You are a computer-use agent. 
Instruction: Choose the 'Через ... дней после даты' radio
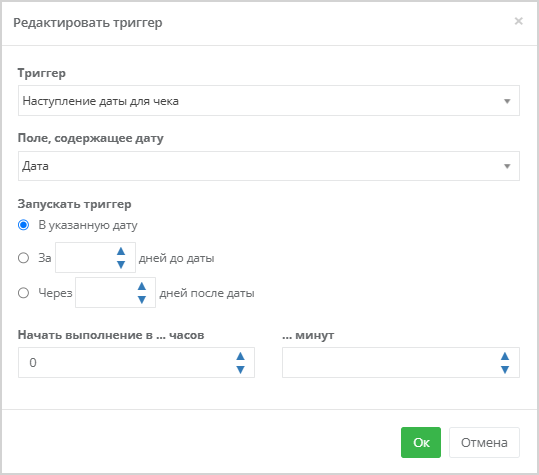tap(23, 293)
